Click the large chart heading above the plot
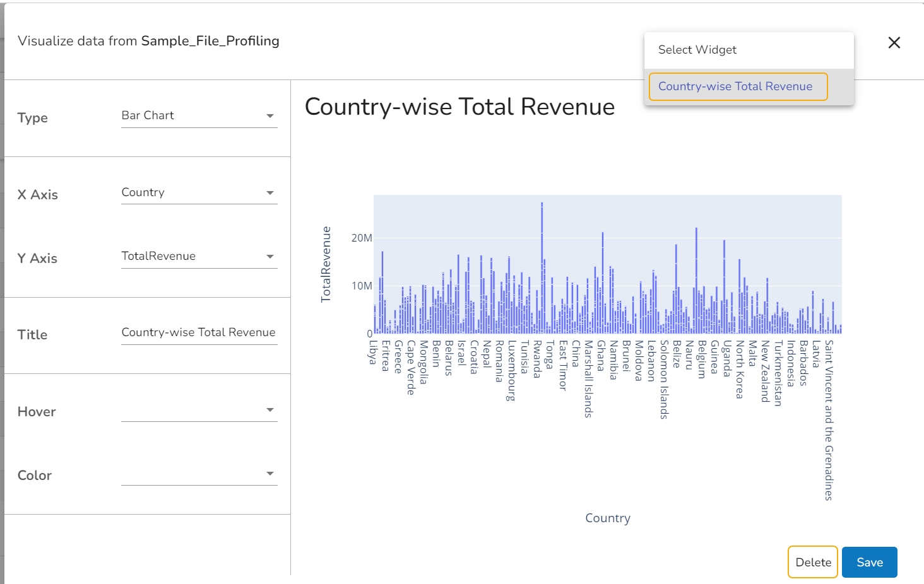The width and height of the screenshot is (924, 584). (459, 107)
